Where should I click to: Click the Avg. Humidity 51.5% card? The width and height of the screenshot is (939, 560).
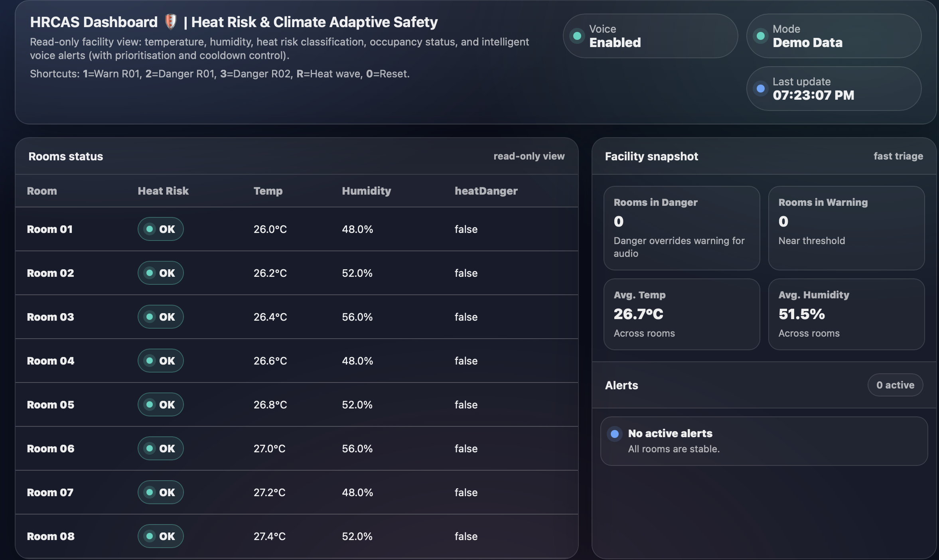tap(846, 314)
